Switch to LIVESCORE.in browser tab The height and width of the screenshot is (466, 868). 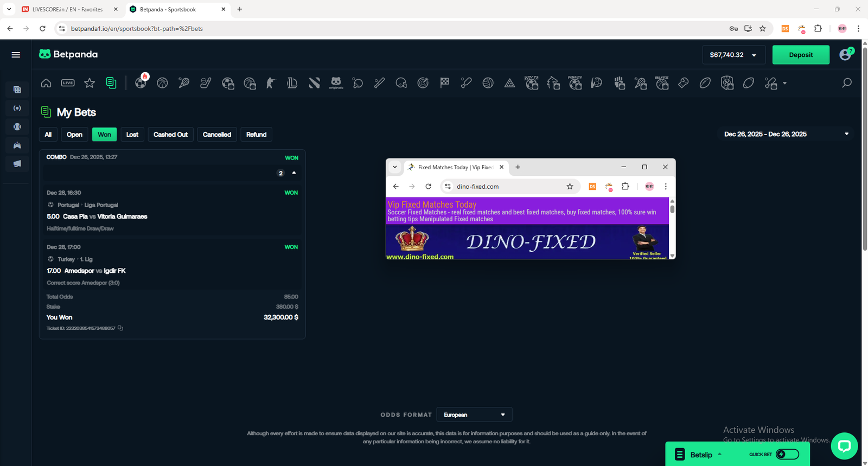click(x=68, y=9)
